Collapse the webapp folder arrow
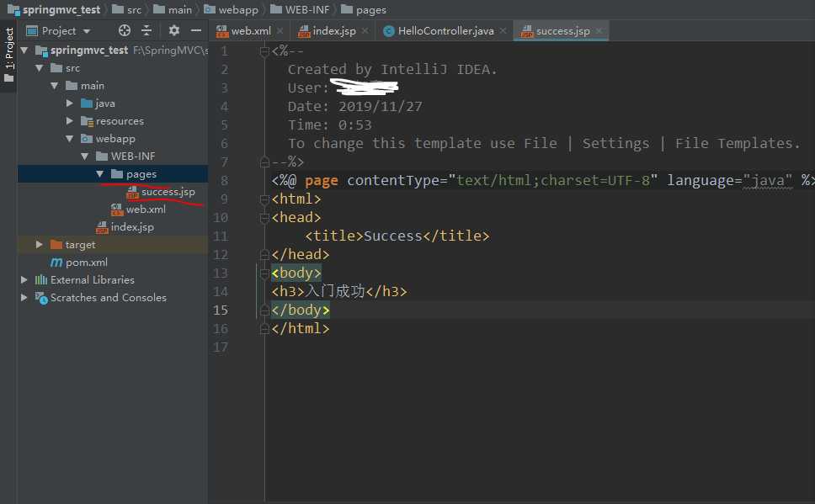Screen dimensions: 815x504 (x=70, y=139)
